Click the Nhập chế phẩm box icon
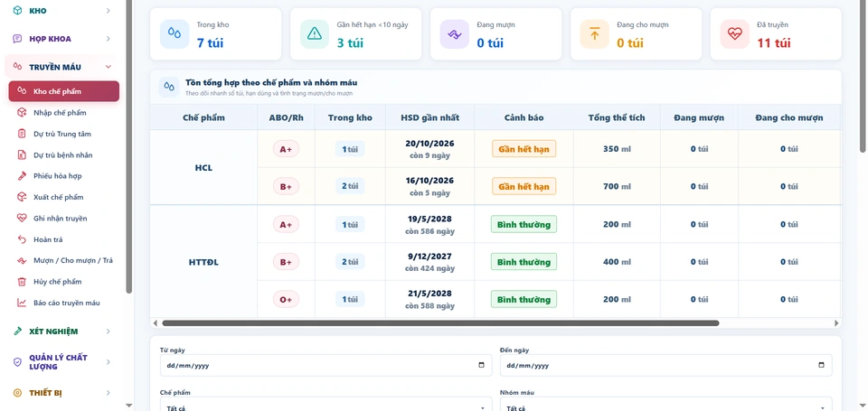 [x=22, y=113]
